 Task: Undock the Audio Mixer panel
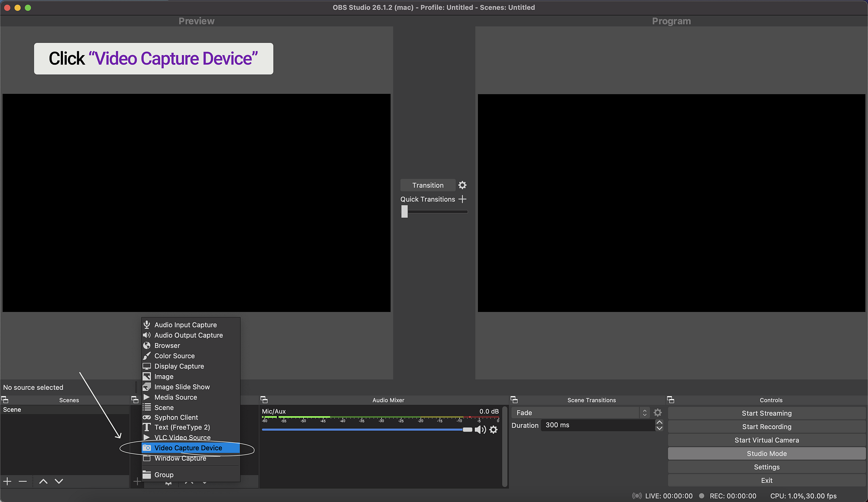tap(264, 400)
